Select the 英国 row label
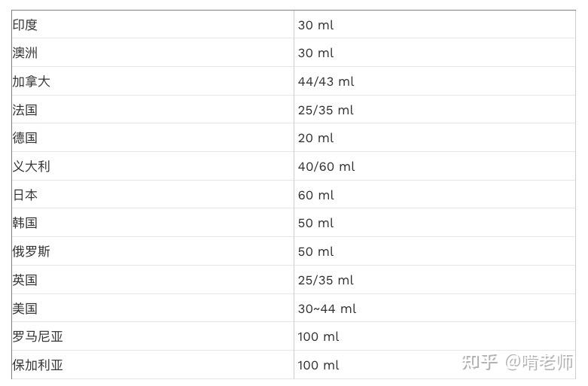 click(25, 280)
